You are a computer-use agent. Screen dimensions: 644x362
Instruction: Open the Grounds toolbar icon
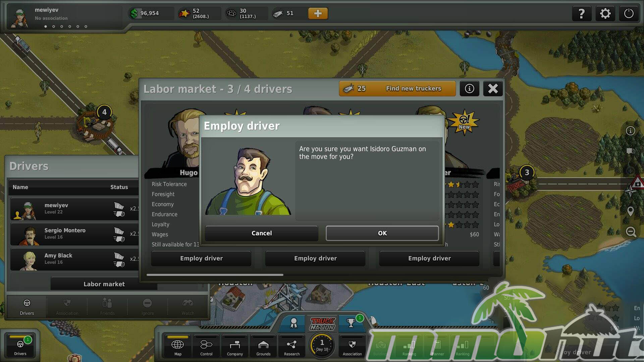[x=263, y=347]
